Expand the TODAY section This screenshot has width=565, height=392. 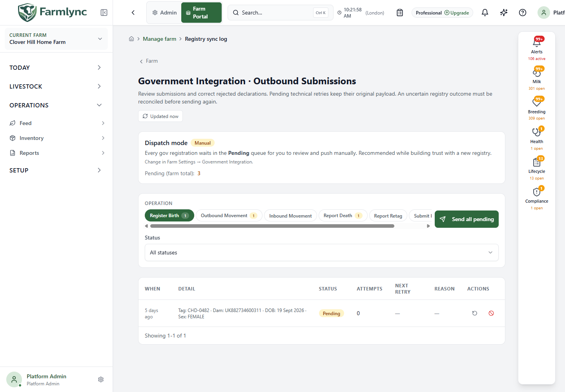pos(56,67)
